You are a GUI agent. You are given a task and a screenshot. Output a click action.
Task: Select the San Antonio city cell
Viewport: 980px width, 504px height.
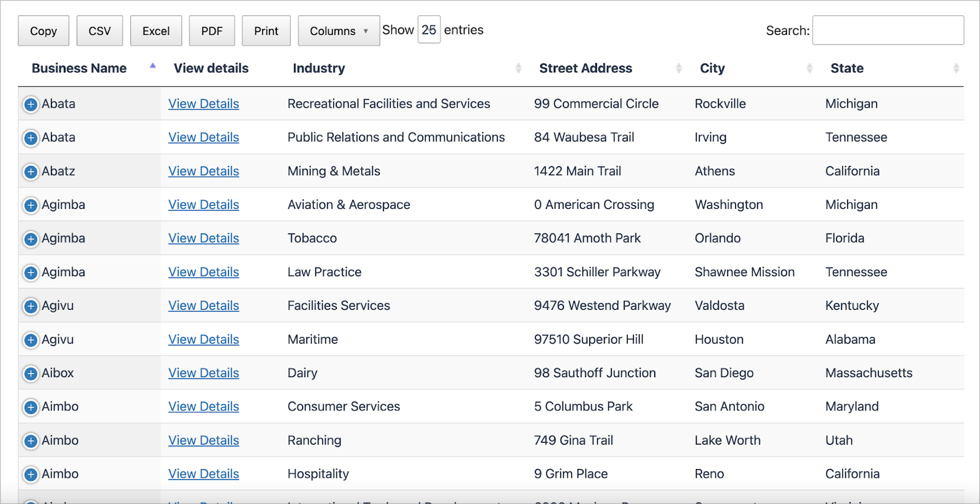[729, 407]
